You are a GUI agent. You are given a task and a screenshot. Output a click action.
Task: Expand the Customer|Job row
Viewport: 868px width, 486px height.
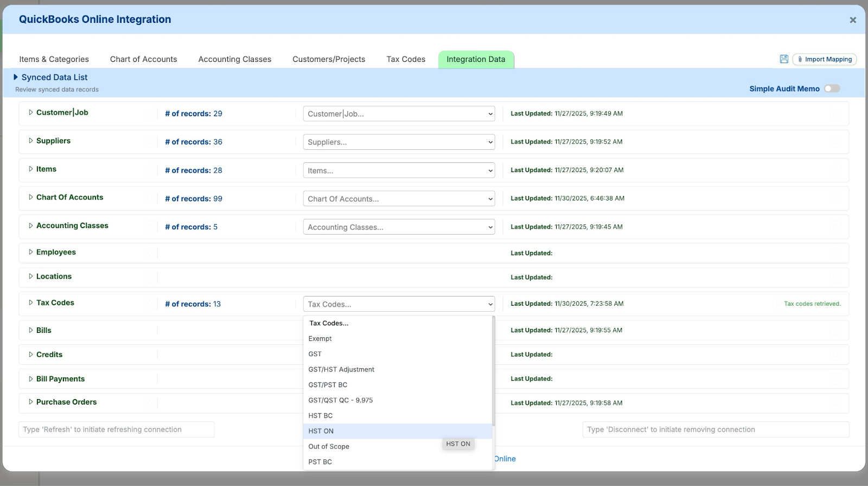coord(31,112)
